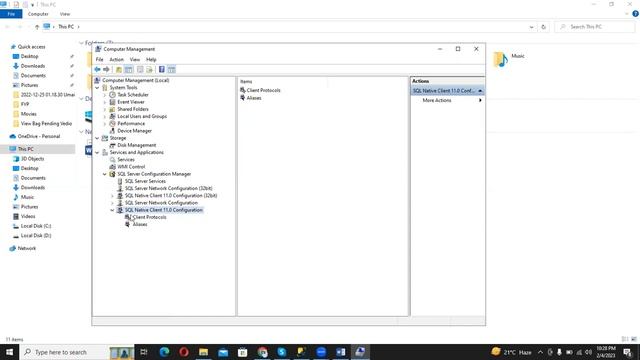Select Quick access in the Explorer sidebar
This screenshot has width=640, height=360.
[31, 47]
